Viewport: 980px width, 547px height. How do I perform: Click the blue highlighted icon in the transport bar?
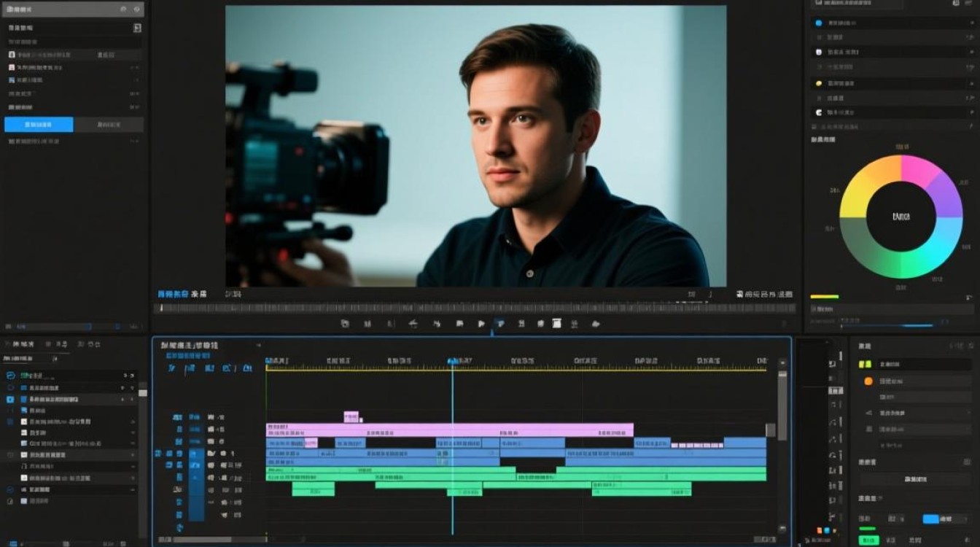tap(499, 324)
